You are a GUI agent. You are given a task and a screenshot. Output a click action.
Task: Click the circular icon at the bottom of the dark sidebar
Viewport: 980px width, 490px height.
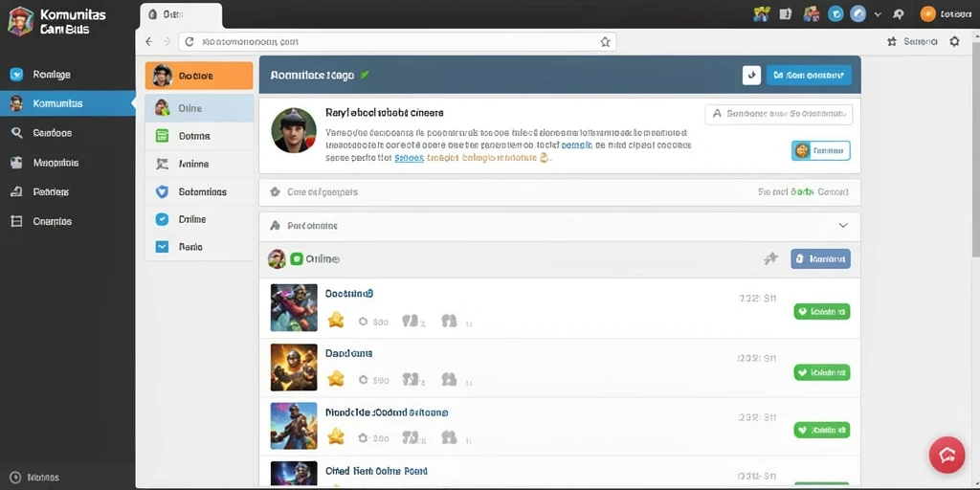[x=16, y=477]
